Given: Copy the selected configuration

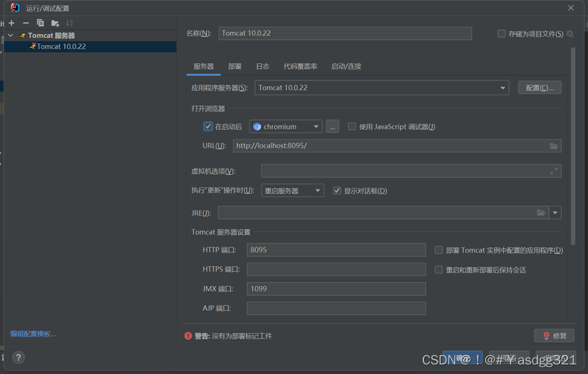Looking at the screenshot, I should coord(40,23).
